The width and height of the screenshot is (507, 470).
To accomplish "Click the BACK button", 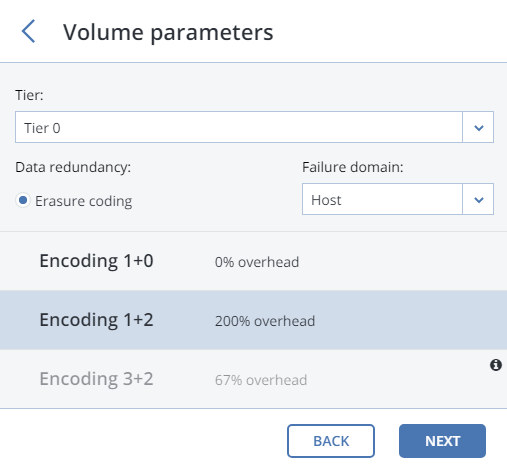I will coord(331,441).
